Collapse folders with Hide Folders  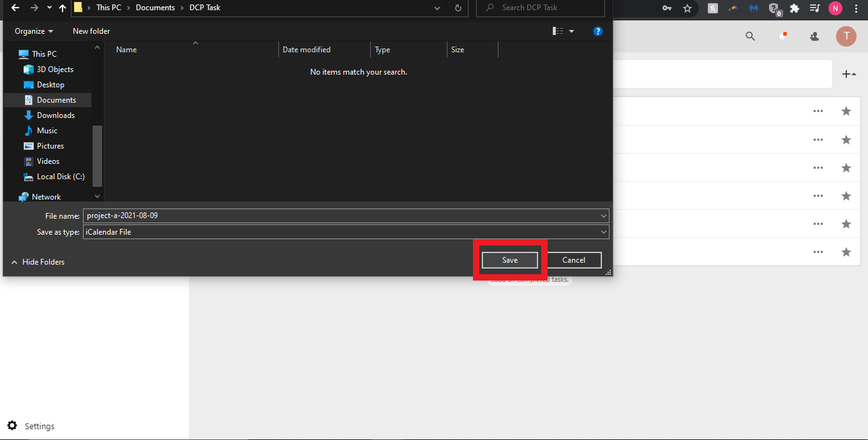[x=38, y=262]
